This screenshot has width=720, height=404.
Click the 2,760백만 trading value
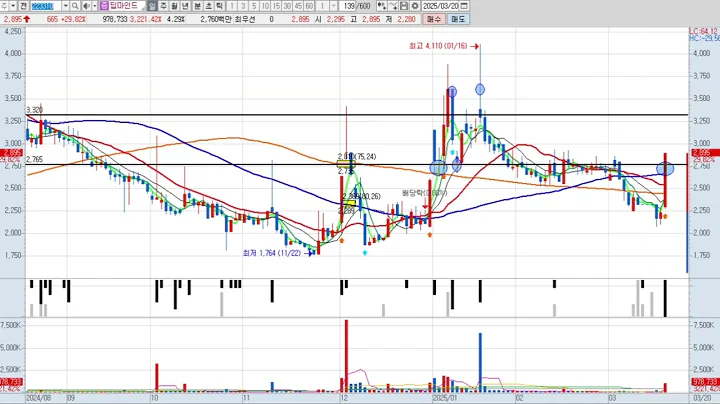(216, 19)
